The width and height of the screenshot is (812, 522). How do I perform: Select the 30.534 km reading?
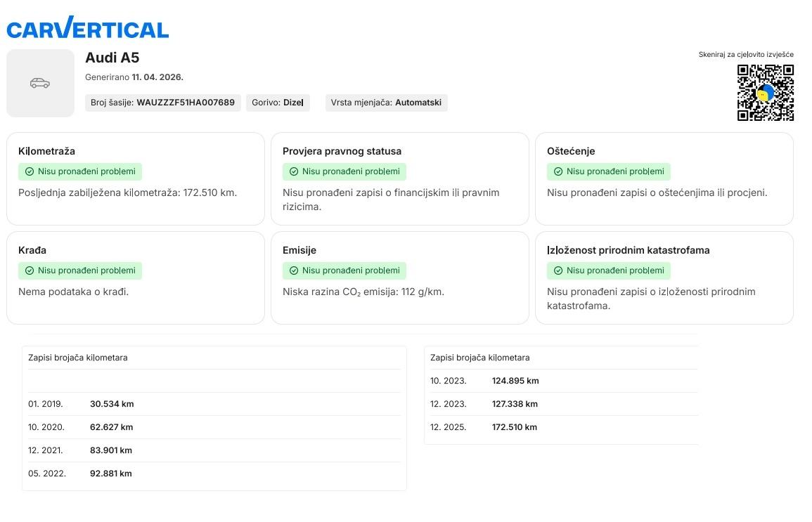[112, 404]
